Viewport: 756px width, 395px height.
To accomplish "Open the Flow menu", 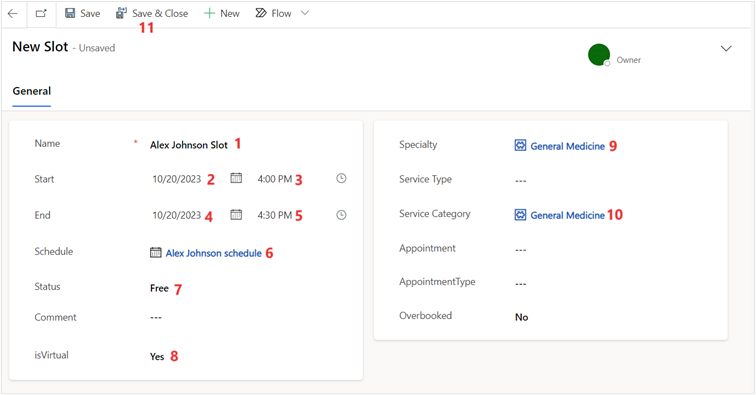I will (x=273, y=14).
